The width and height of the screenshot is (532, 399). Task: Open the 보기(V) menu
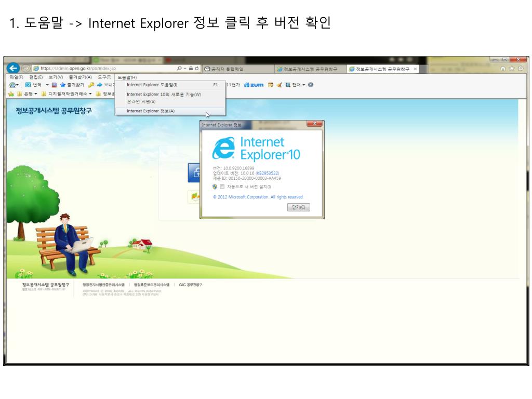56,77
